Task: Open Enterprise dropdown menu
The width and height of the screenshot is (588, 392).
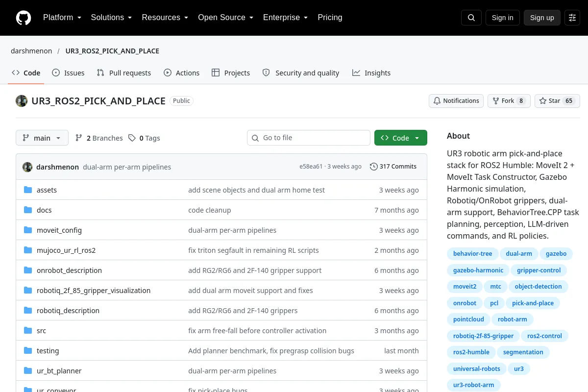Action: [x=285, y=18]
